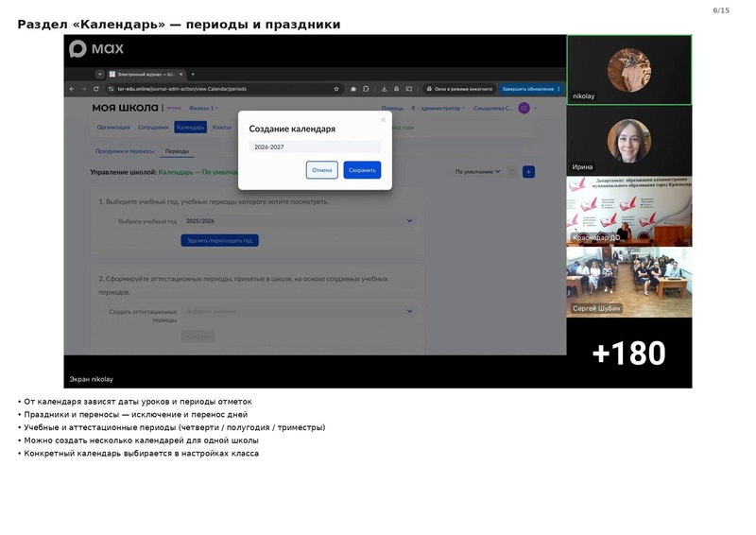Click the +180 more participants tile

(x=629, y=354)
